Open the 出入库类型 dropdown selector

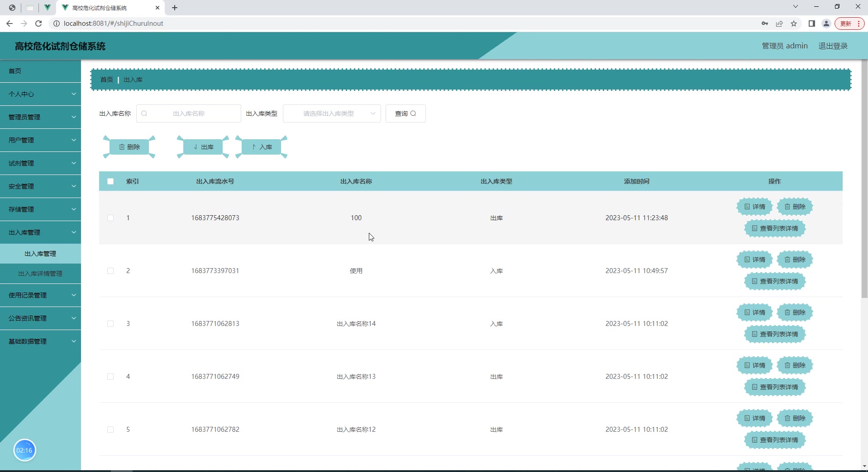coord(332,113)
